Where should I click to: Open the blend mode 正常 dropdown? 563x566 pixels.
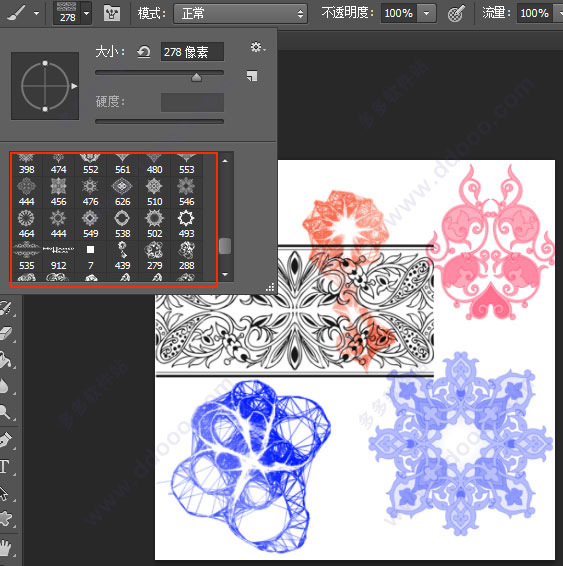pos(240,14)
